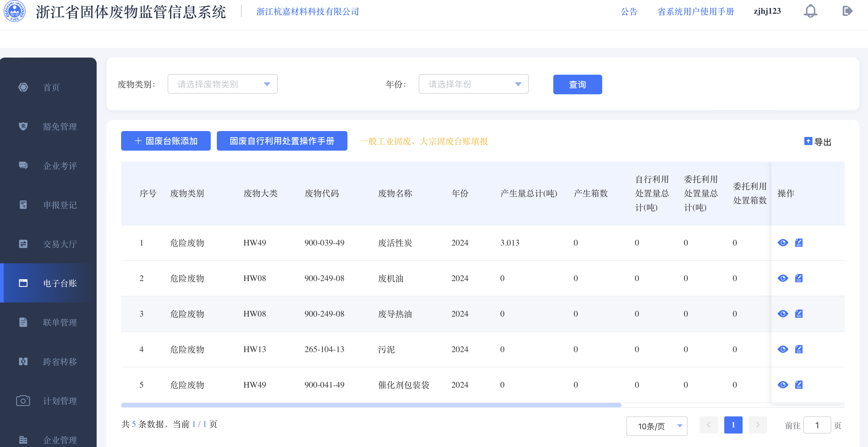Open the 年份 selection dropdown
This screenshot has width=868, height=447.
473,84
